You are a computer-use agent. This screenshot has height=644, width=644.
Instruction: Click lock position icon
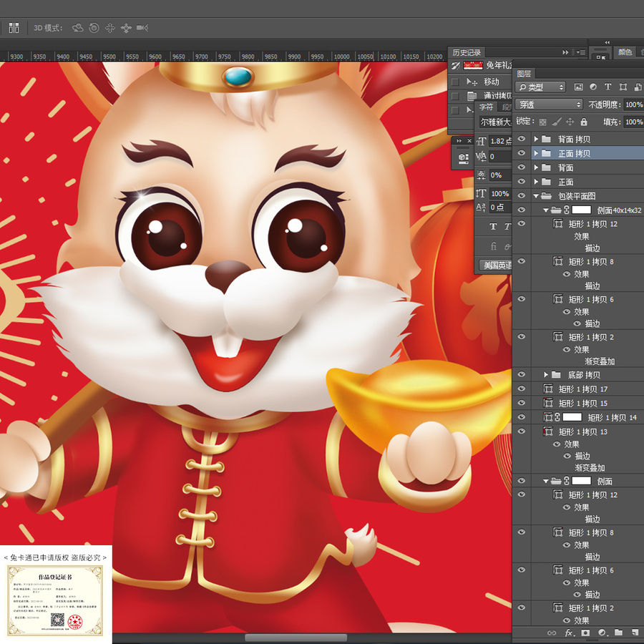coord(570,122)
